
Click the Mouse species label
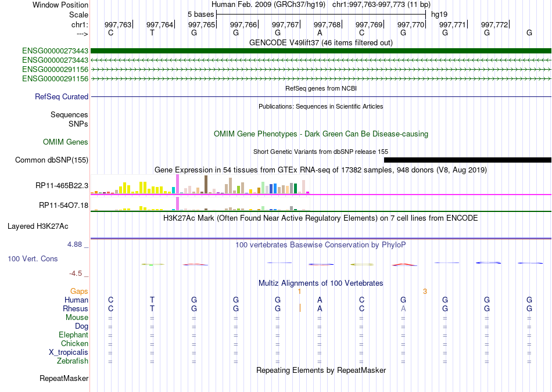point(77,318)
